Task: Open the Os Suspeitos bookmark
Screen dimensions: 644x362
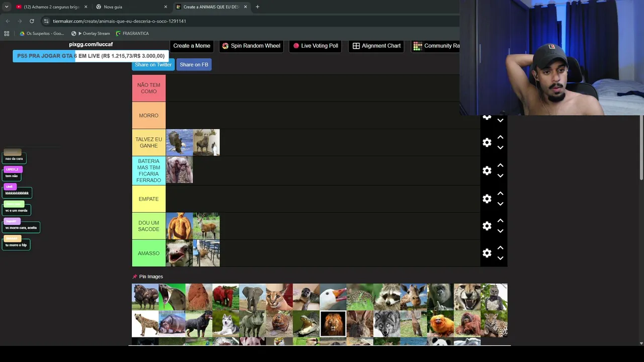Action: [41, 34]
